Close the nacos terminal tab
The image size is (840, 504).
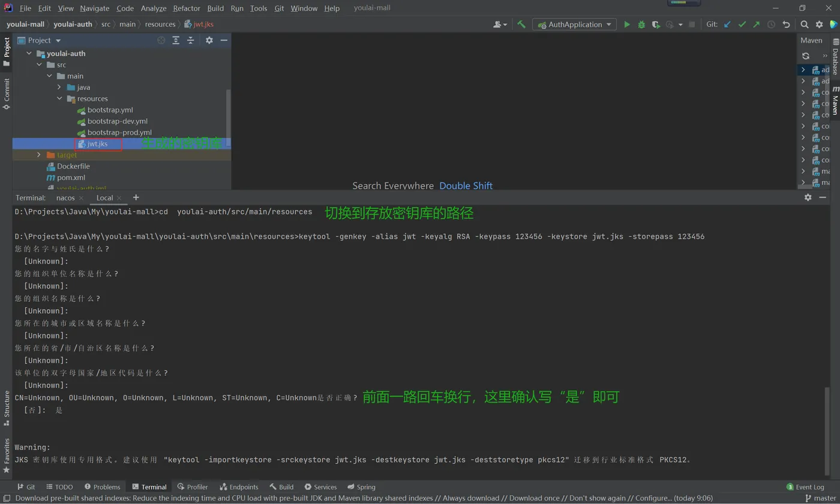[82, 198]
